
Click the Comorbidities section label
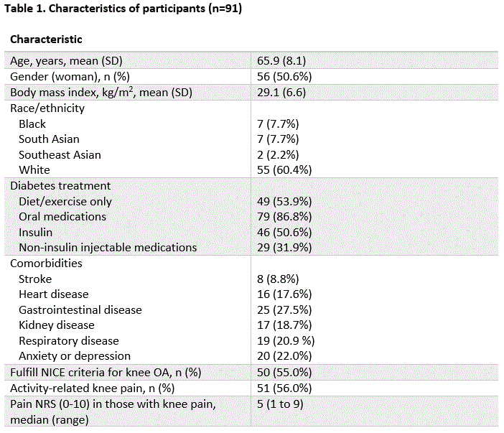pyautogui.click(x=46, y=263)
